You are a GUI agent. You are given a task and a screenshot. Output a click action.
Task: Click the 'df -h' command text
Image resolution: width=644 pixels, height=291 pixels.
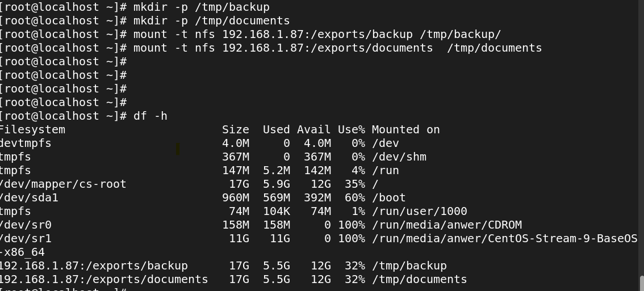pos(150,116)
